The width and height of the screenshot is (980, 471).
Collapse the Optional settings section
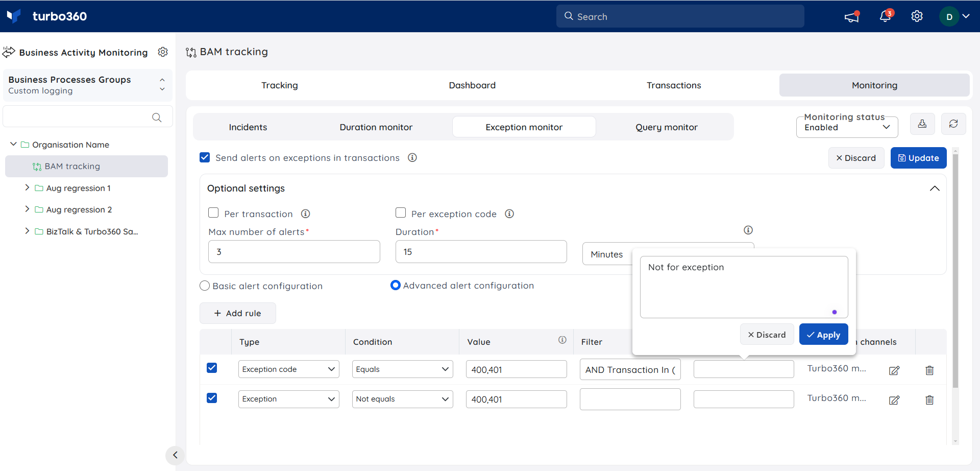pyautogui.click(x=934, y=189)
